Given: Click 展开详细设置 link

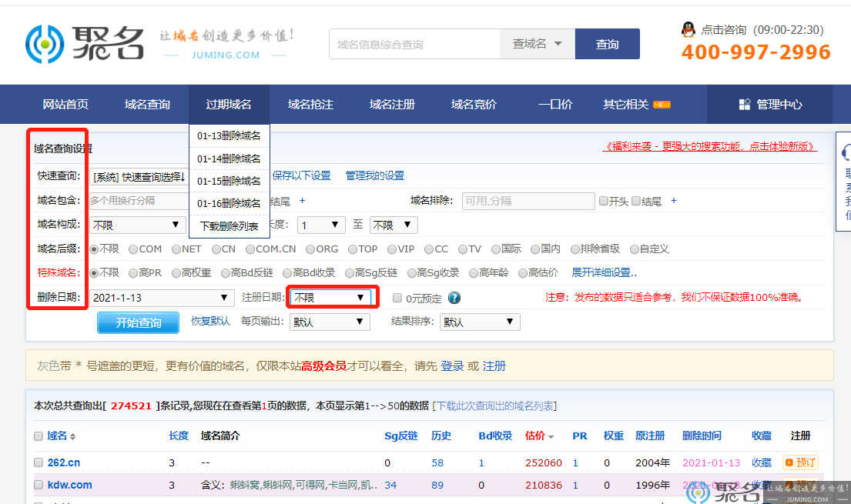Looking at the screenshot, I should [x=604, y=273].
